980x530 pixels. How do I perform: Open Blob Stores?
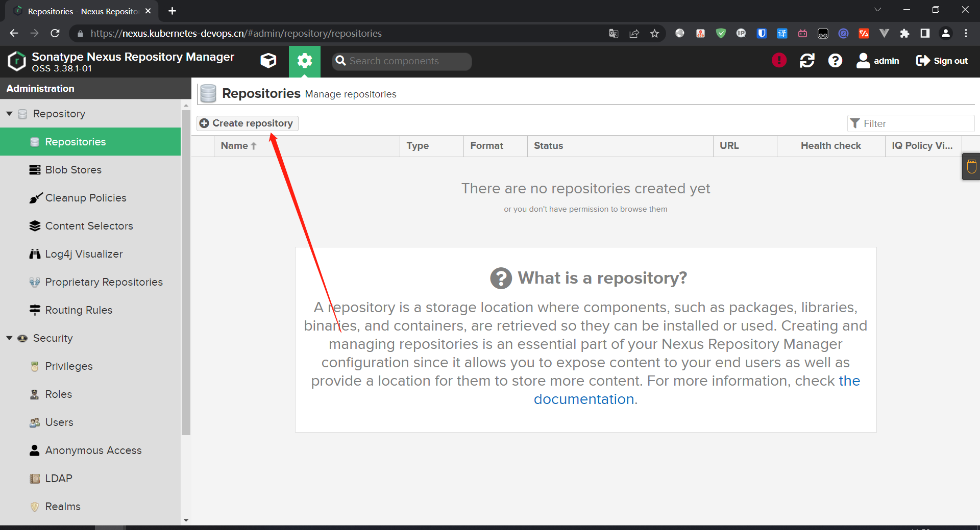pyautogui.click(x=90, y=170)
